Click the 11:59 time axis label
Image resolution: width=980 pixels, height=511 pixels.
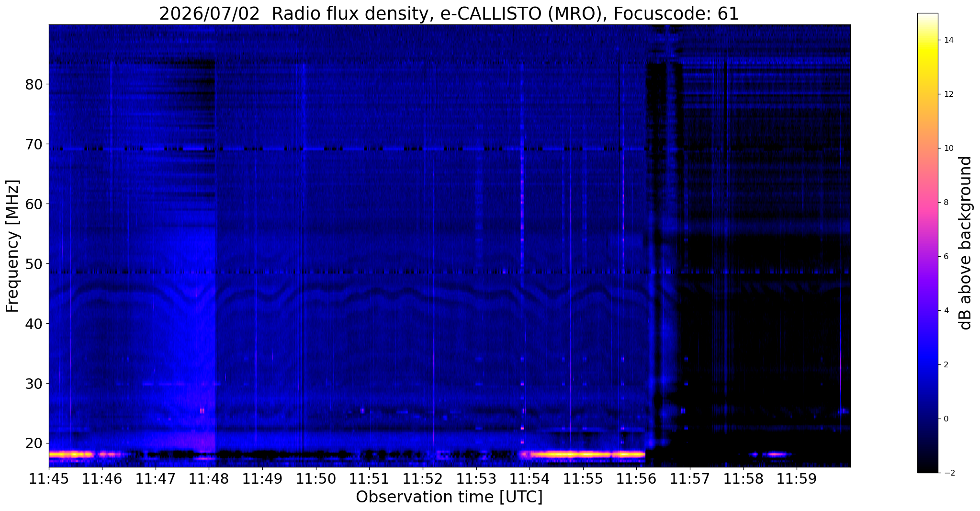tap(797, 478)
